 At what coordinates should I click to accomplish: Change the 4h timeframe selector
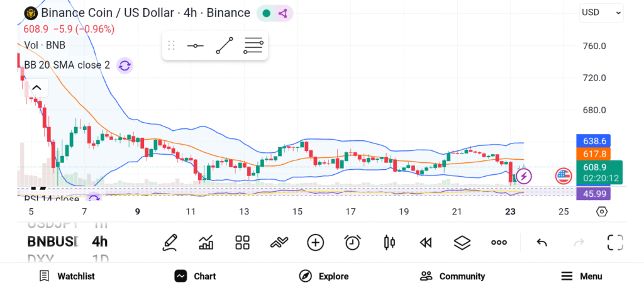coord(99,242)
